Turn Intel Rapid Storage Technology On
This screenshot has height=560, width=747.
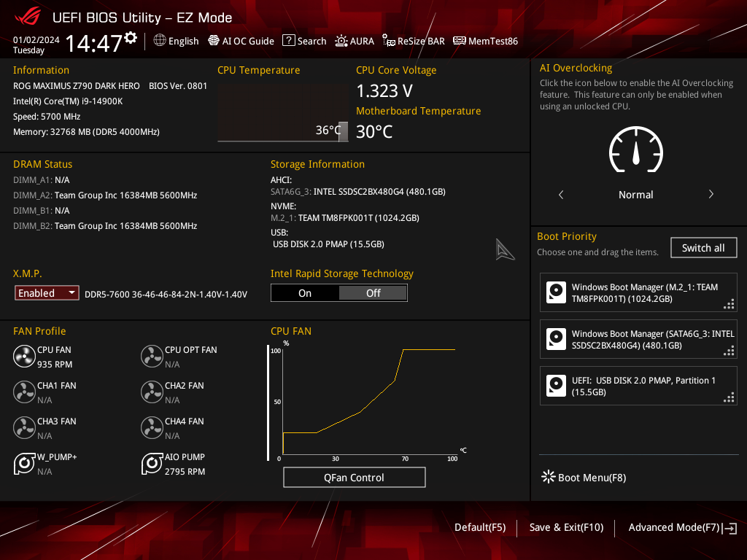pos(305,293)
